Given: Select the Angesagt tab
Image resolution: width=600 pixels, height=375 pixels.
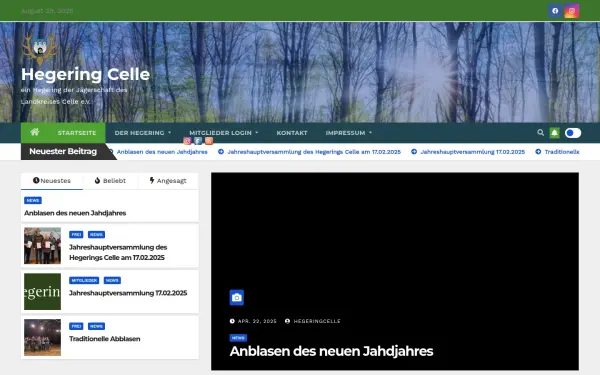Looking at the screenshot, I should [x=168, y=181].
